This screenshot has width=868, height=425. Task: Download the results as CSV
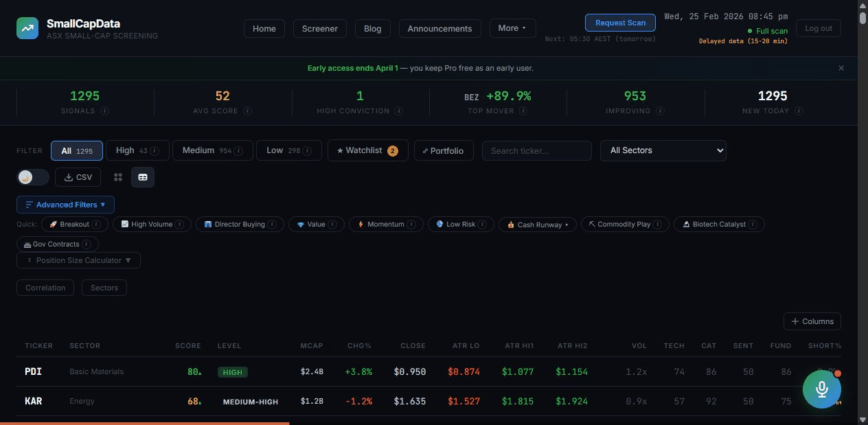78,177
